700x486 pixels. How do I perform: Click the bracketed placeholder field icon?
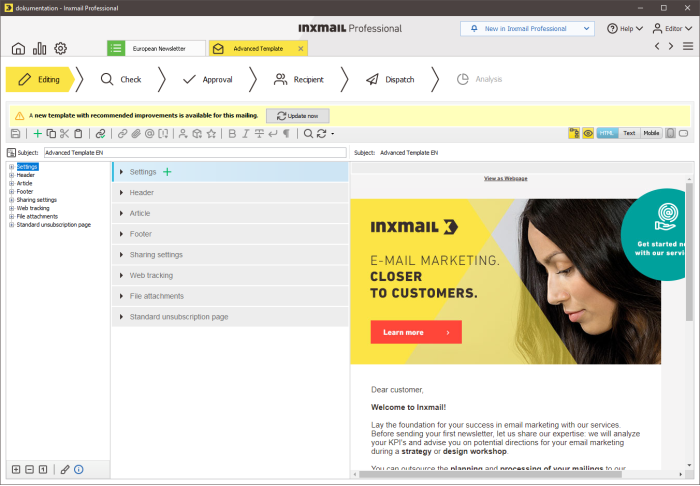coord(163,133)
